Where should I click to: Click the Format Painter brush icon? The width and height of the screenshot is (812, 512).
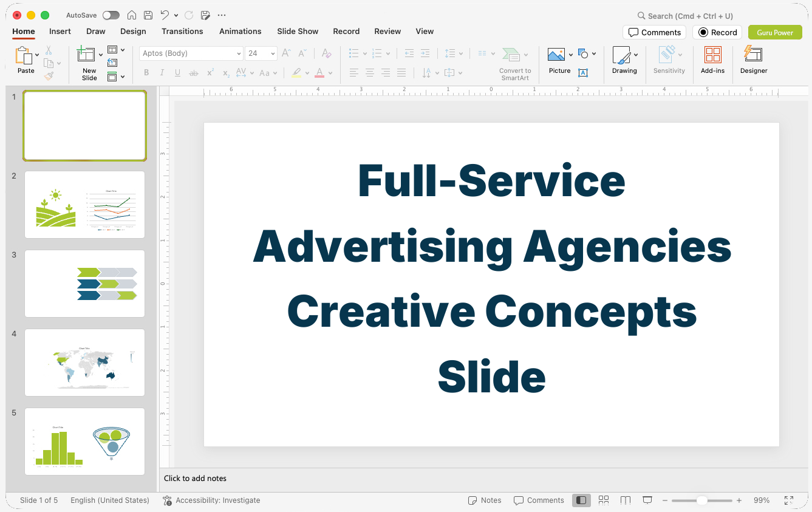[x=49, y=76]
